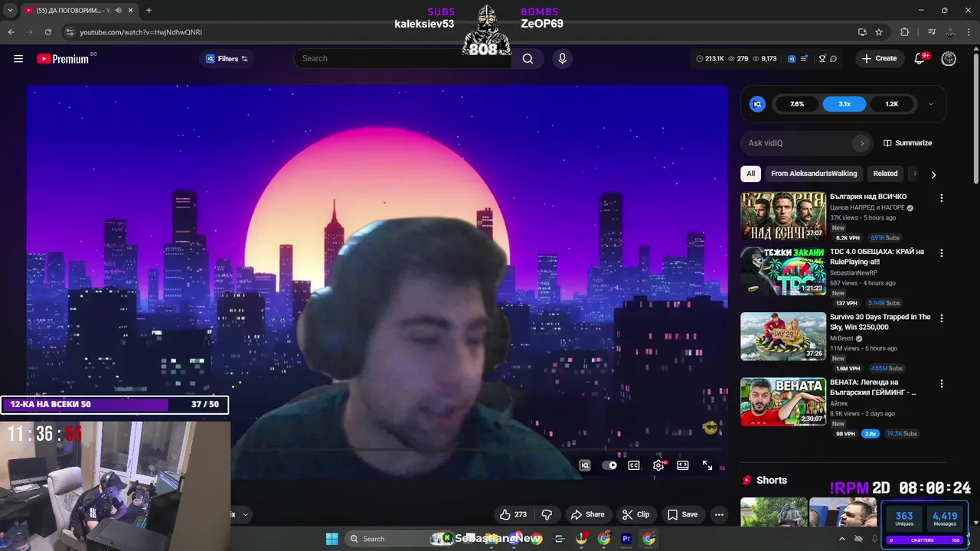
Task: Submit search with magnifier icon
Action: tap(528, 58)
